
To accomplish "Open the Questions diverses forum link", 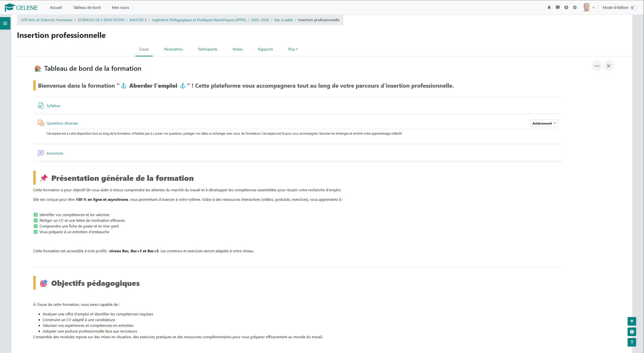I will click(x=62, y=123).
